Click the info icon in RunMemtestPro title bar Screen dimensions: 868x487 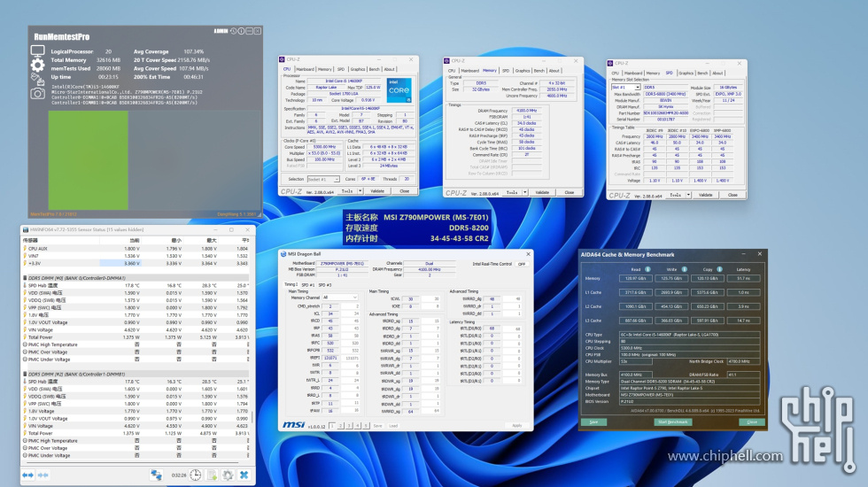[x=241, y=31]
